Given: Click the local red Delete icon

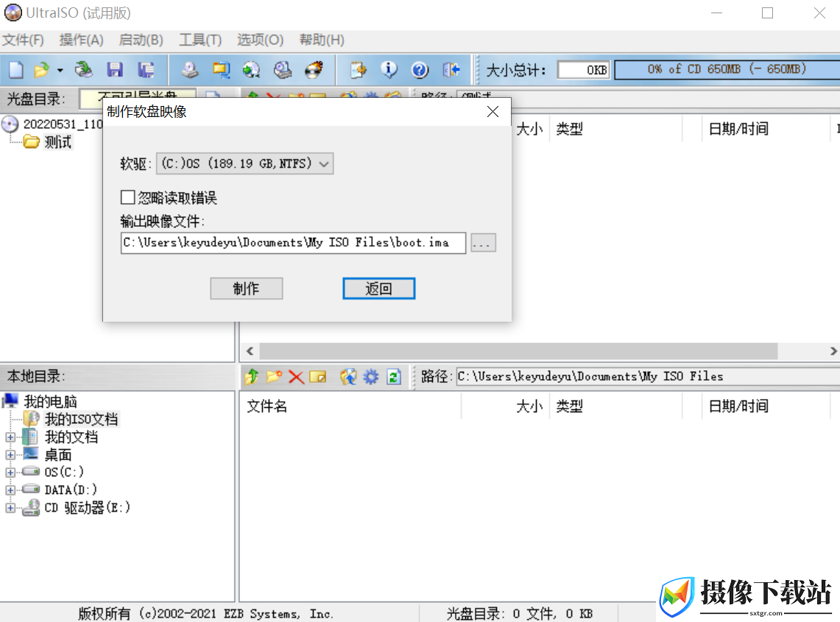Looking at the screenshot, I should click(x=296, y=377).
